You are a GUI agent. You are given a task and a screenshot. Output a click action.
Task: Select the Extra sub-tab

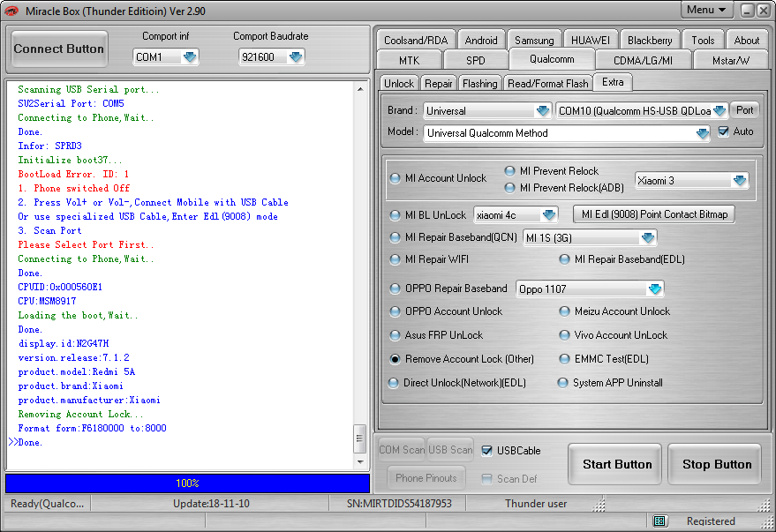[x=613, y=82]
